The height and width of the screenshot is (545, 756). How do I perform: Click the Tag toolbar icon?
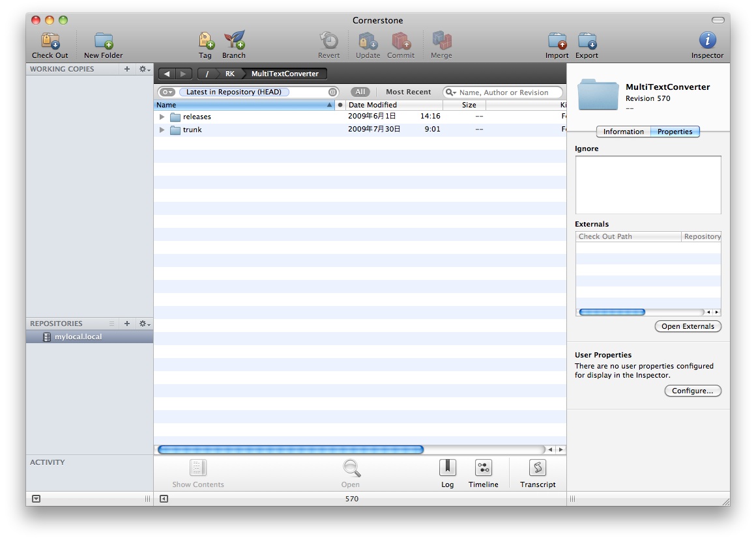[x=205, y=41]
